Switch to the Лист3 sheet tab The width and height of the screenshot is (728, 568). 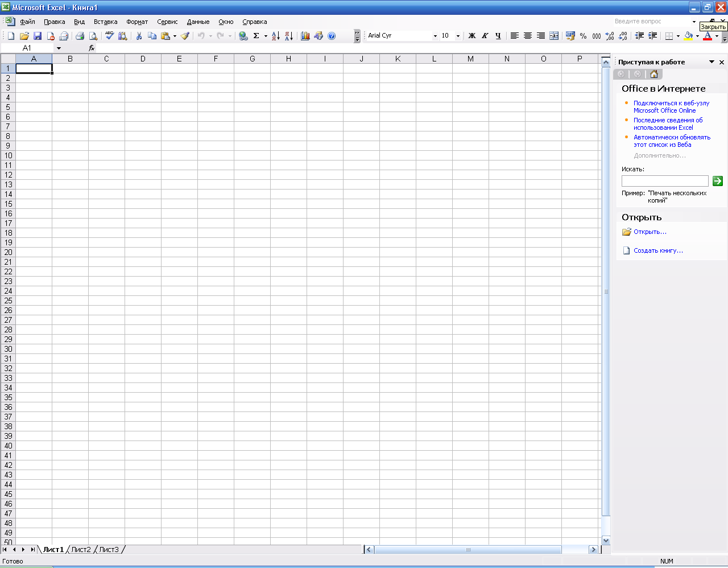109,550
